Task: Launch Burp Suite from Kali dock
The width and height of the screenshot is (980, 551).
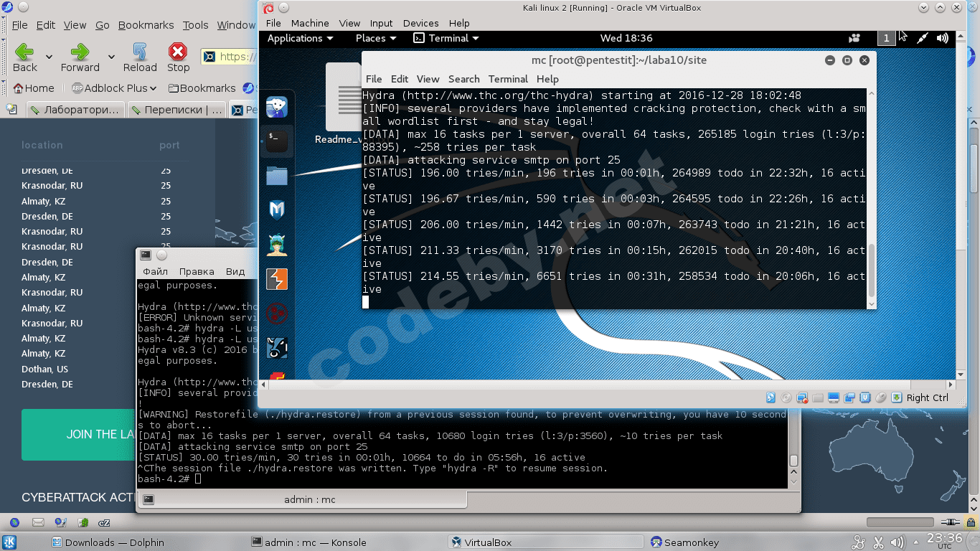Action: (277, 279)
